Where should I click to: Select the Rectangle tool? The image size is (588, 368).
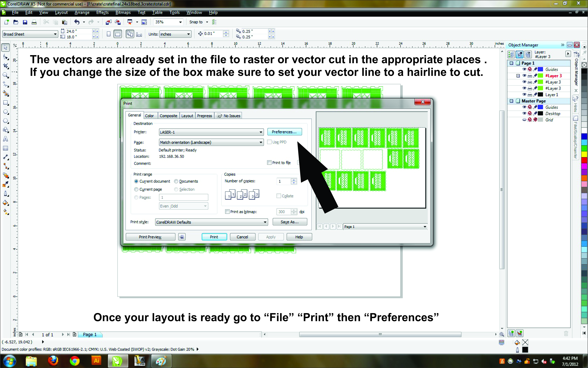tap(6, 103)
